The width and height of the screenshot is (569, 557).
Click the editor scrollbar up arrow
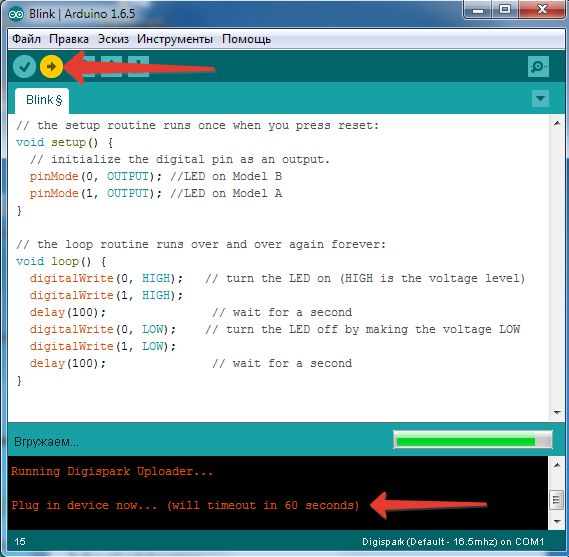[x=557, y=123]
